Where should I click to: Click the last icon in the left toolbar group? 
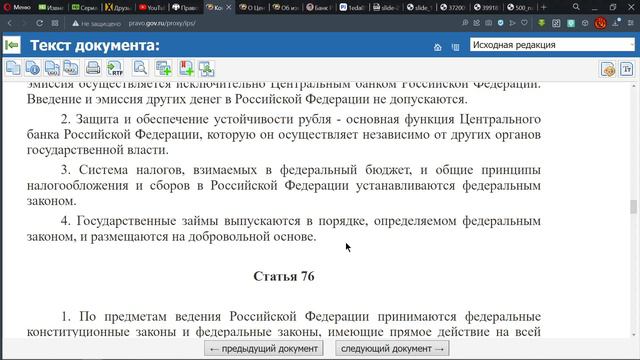click(x=207, y=68)
